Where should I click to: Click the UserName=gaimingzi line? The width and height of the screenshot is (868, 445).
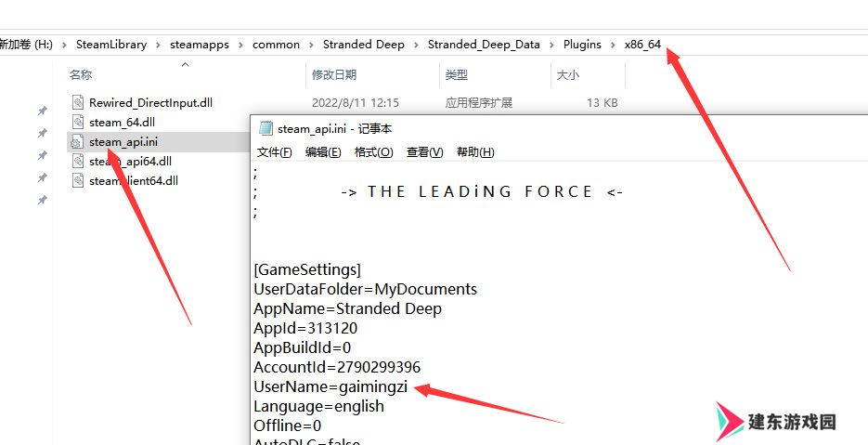click(330, 386)
